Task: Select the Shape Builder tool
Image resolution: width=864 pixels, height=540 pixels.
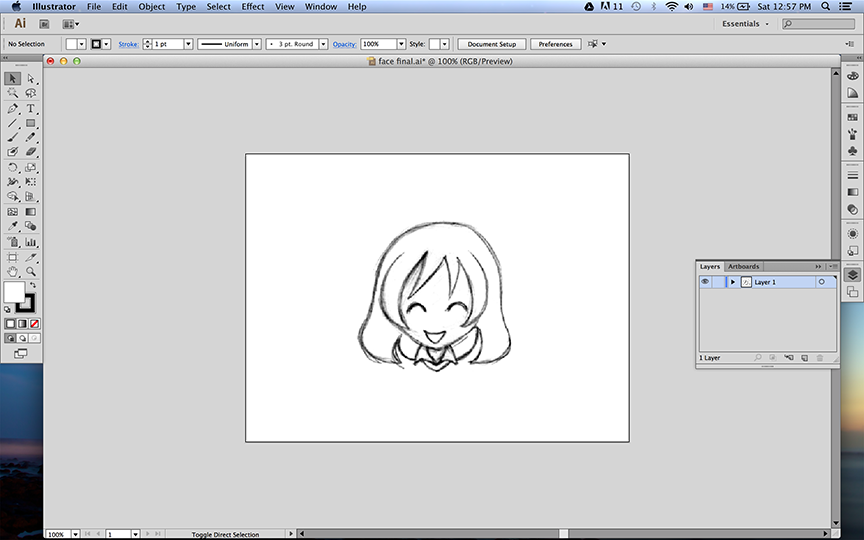Action: [13, 197]
